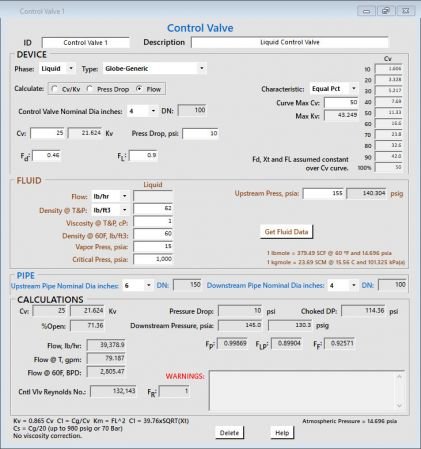Click the Delete button
Viewport: 421px width, 449px height.
(229, 433)
